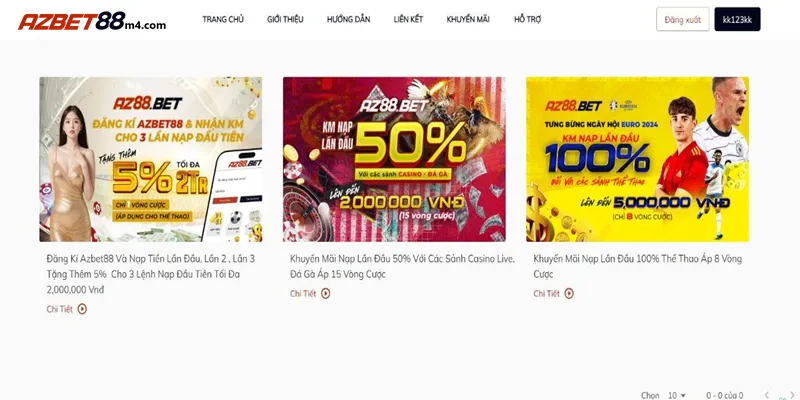Screen dimensions: 800x400
Task: Open the Khuyến Mãi menu item
Action: tap(468, 19)
